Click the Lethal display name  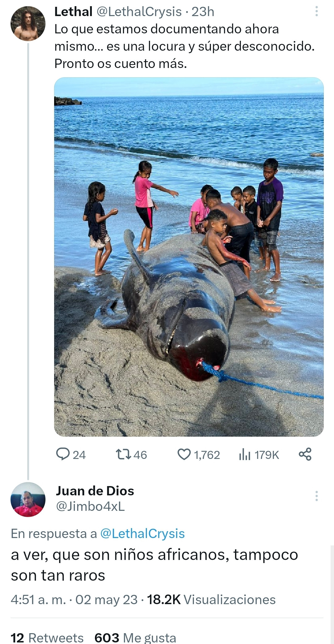73,12
